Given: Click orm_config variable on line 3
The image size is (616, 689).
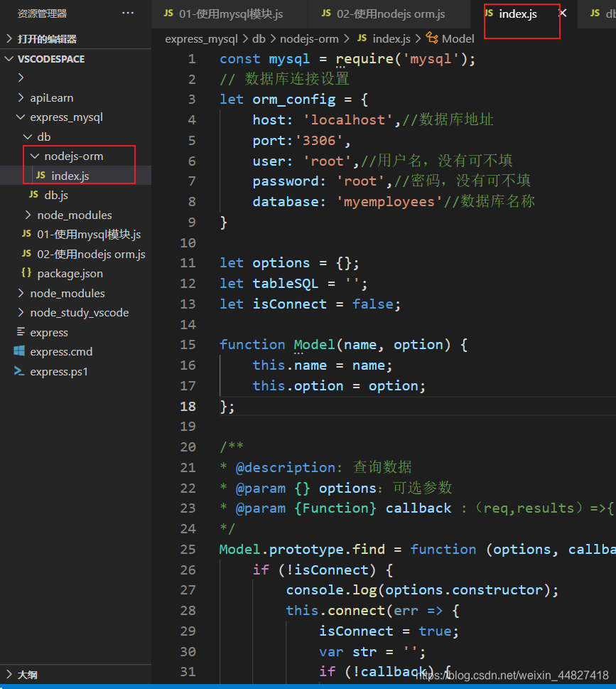Looking at the screenshot, I should (x=293, y=100).
